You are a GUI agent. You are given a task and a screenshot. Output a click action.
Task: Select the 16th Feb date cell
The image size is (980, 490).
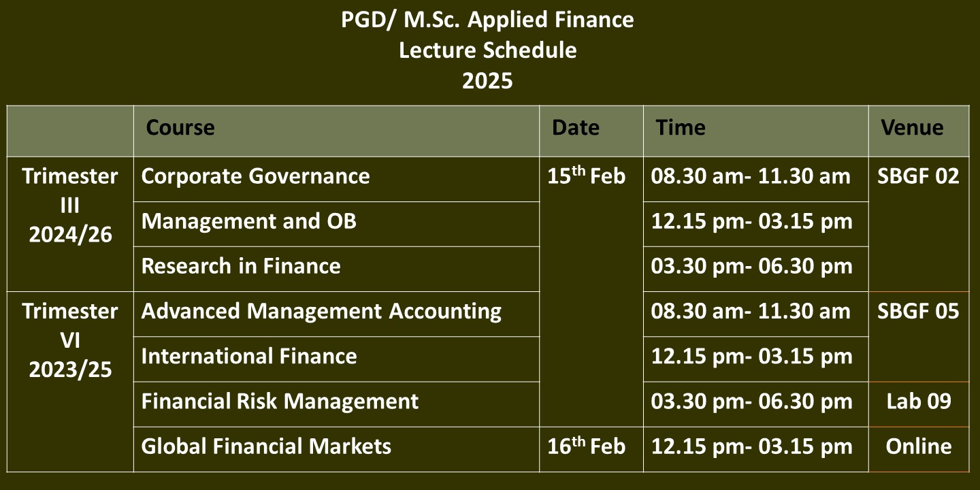point(591,449)
